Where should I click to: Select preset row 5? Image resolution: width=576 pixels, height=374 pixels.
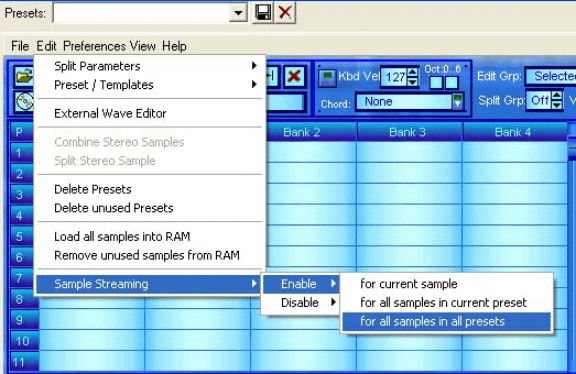tap(22, 237)
